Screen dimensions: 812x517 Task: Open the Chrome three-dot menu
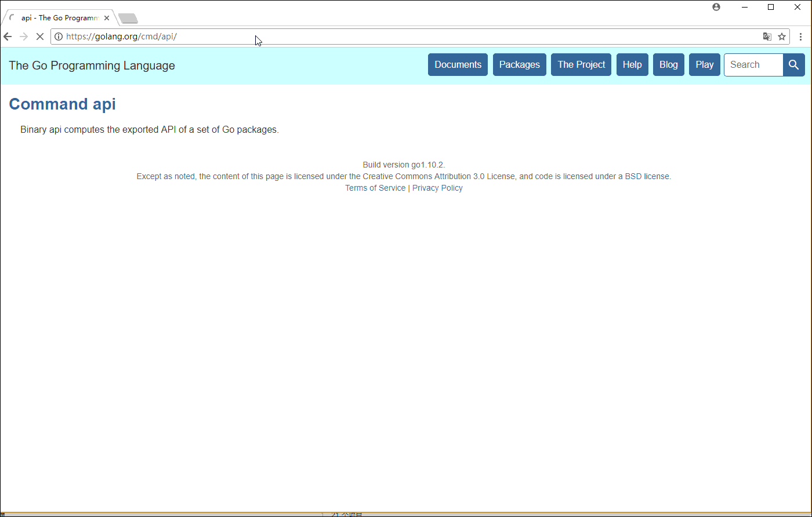click(801, 37)
